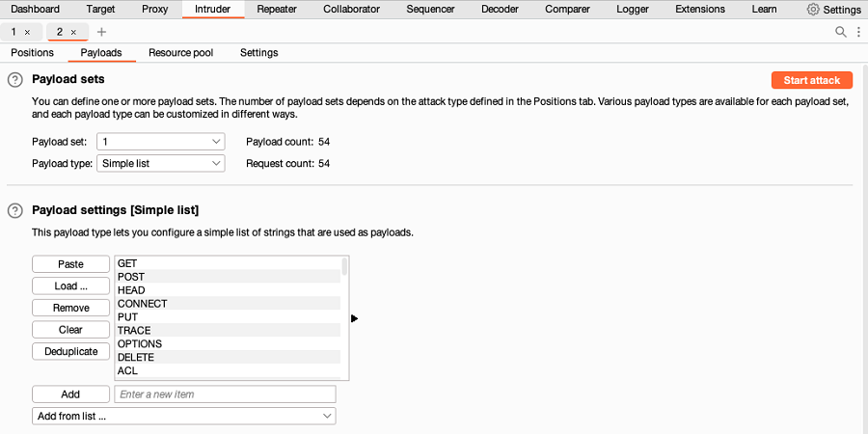Select the Intruder tab

(x=212, y=10)
